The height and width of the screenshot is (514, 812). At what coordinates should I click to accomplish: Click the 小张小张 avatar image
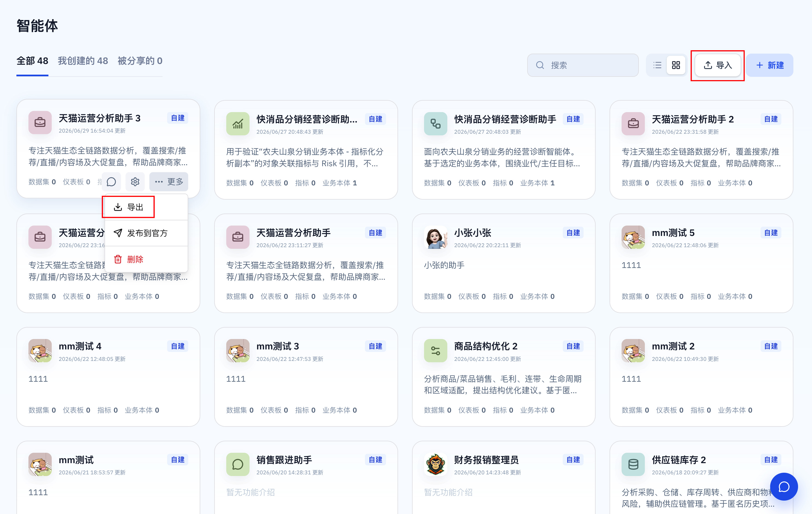coord(435,237)
